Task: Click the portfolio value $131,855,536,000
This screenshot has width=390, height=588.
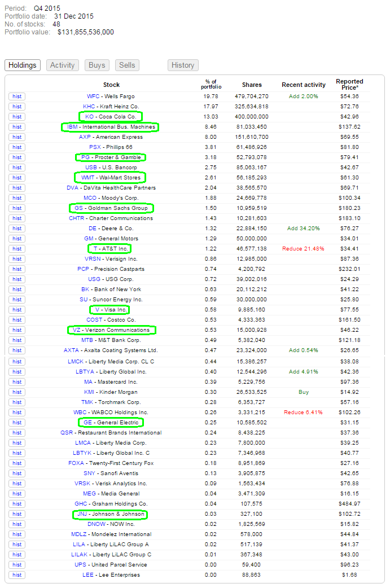Action: click(85, 32)
